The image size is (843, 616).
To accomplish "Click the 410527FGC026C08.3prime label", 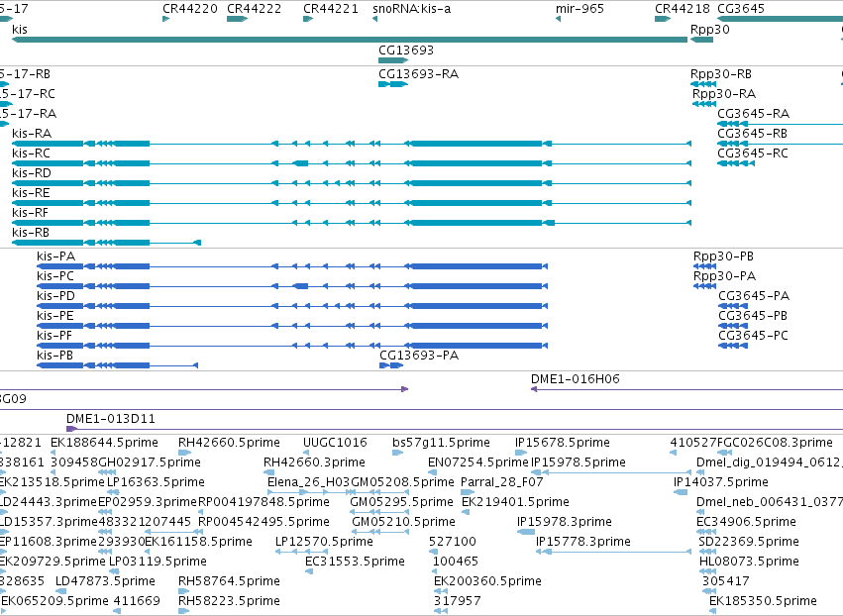I will click(x=751, y=443).
